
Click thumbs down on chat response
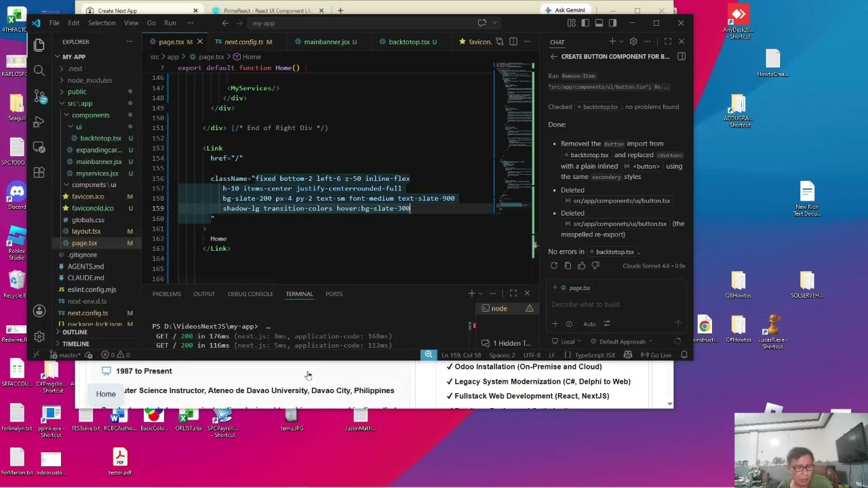595,266
